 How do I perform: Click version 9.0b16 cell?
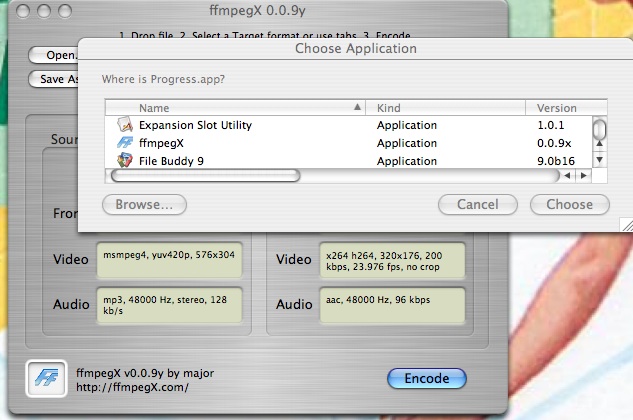pyautogui.click(x=556, y=161)
